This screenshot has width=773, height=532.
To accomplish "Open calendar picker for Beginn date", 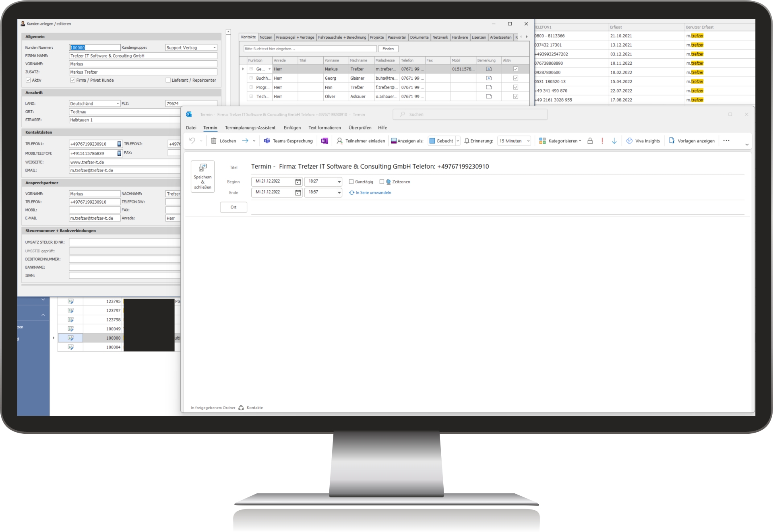I will [x=298, y=181].
